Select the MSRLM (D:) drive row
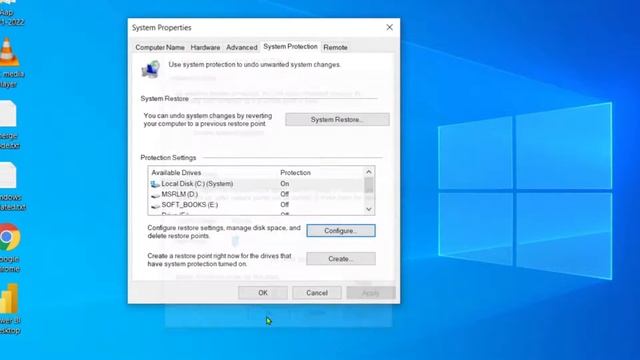 pos(256,194)
